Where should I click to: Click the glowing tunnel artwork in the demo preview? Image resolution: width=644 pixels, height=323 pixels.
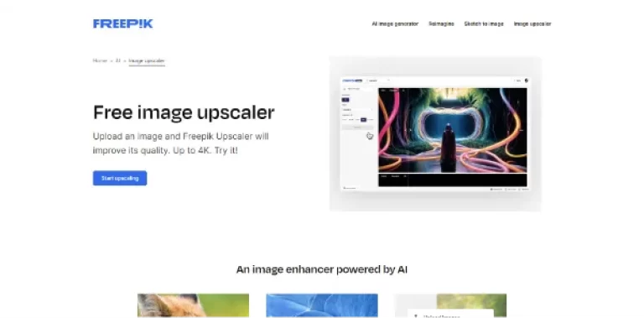[x=453, y=130]
